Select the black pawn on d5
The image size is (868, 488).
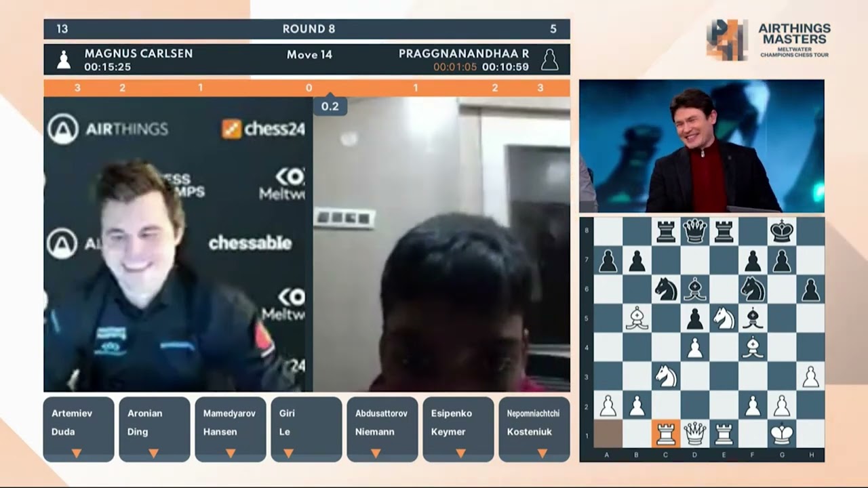click(694, 318)
